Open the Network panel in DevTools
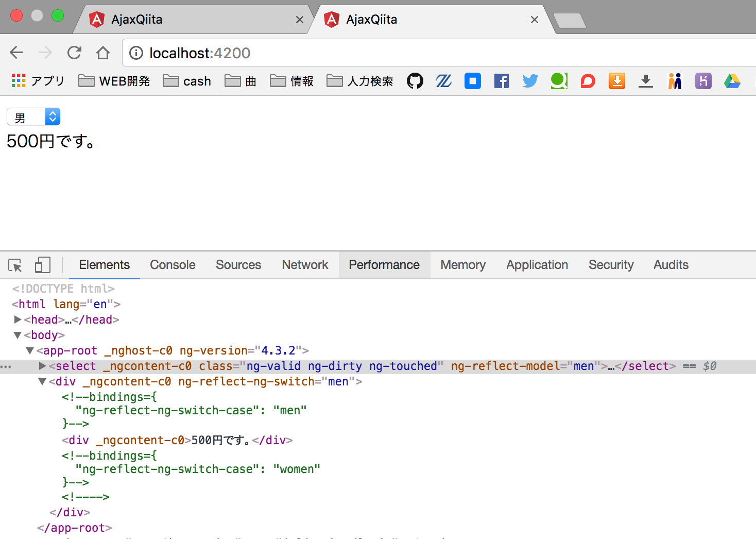 click(x=305, y=265)
